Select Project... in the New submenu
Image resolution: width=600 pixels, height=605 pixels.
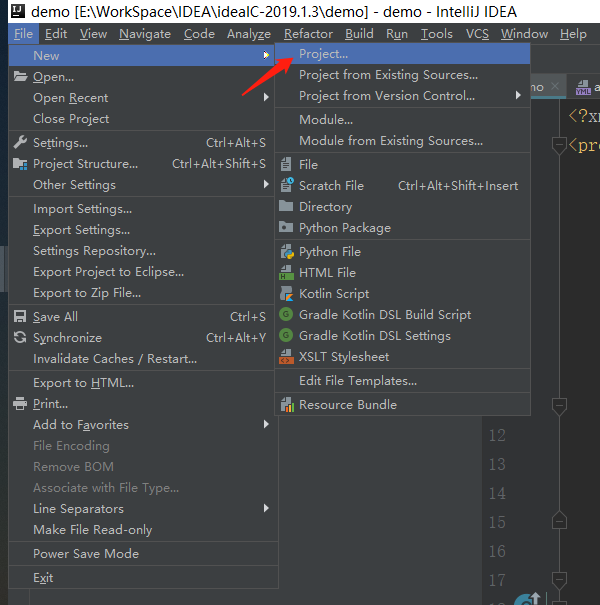(402, 54)
